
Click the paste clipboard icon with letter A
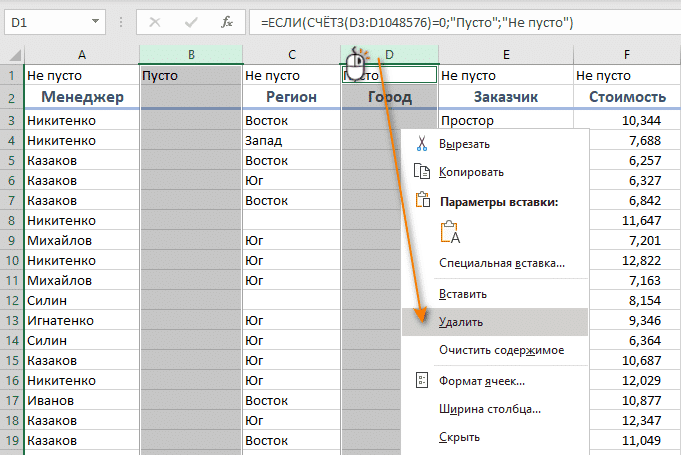[449, 232]
